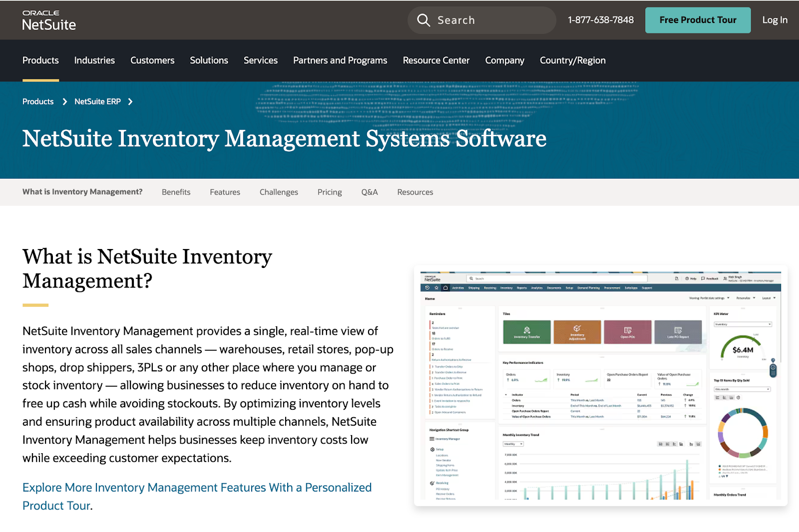Focus the header Search field
This screenshot has width=799, height=532.
pyautogui.click(x=481, y=20)
